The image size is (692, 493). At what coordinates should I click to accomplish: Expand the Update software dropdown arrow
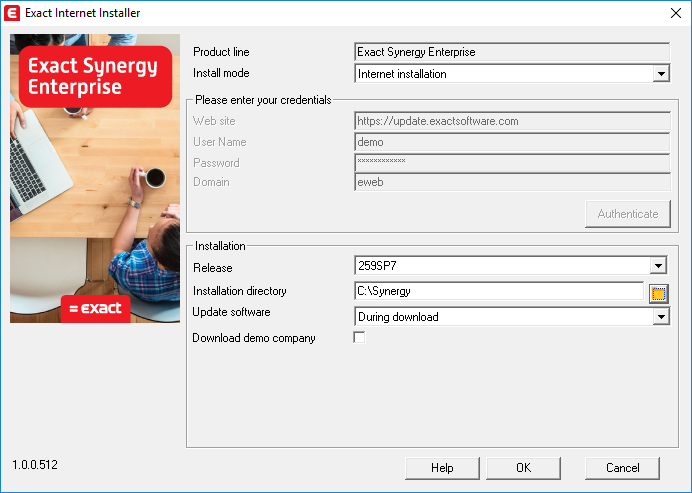(661, 316)
